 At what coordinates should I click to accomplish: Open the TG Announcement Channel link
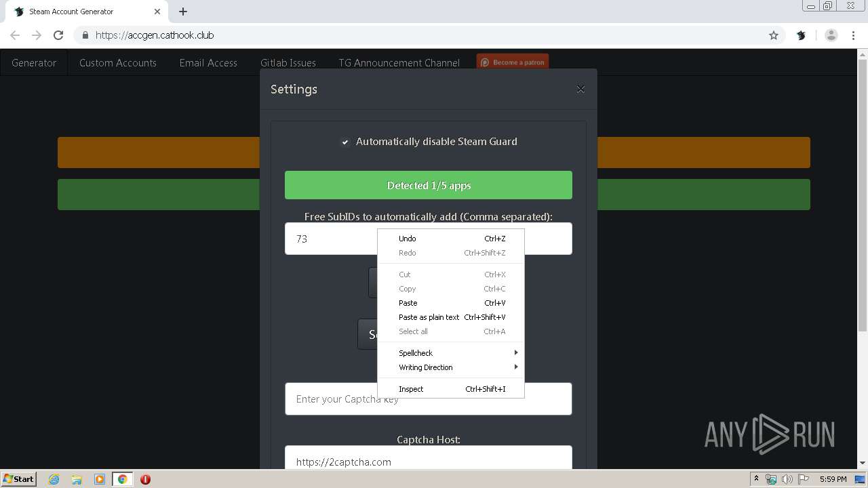point(399,62)
